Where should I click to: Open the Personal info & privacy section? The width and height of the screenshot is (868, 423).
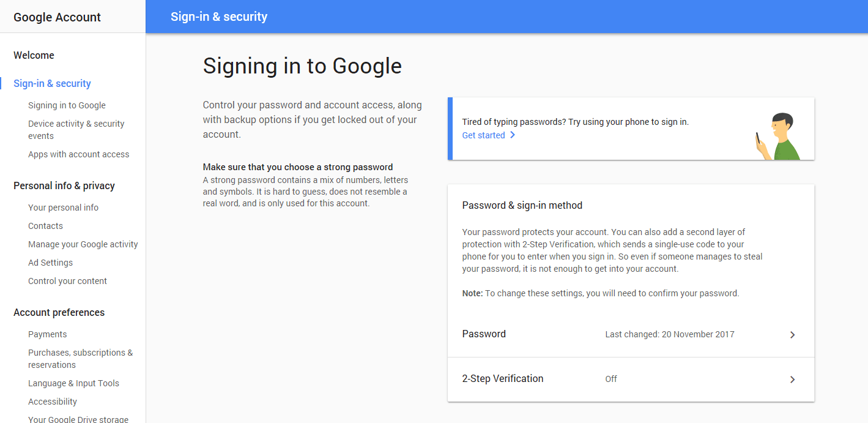pyautogui.click(x=64, y=185)
